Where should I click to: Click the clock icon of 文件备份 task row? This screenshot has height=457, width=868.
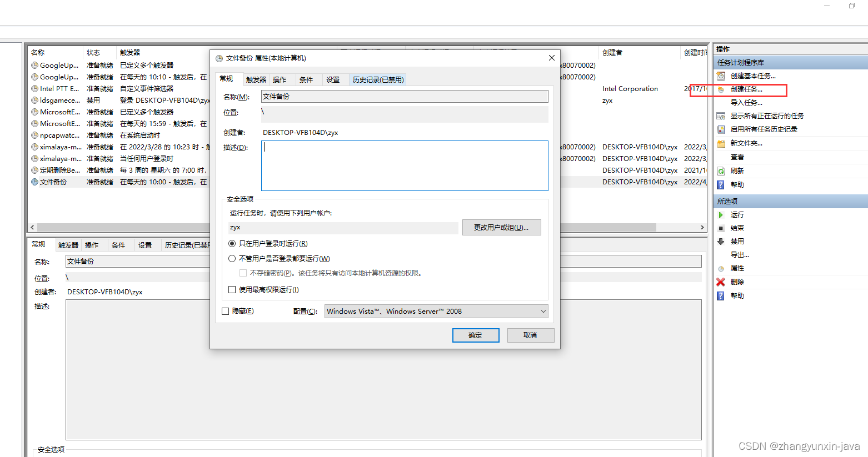tap(34, 182)
